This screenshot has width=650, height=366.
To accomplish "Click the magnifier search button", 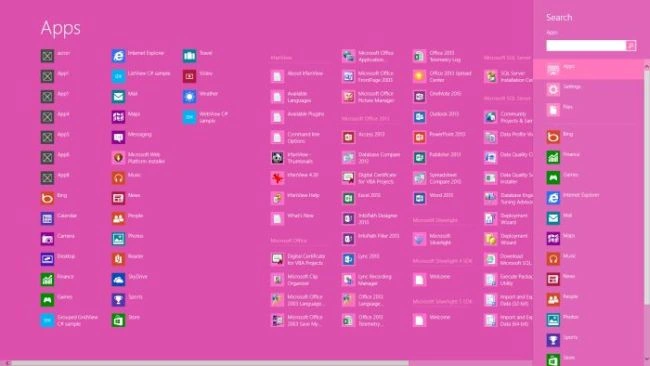I will pos(631,46).
